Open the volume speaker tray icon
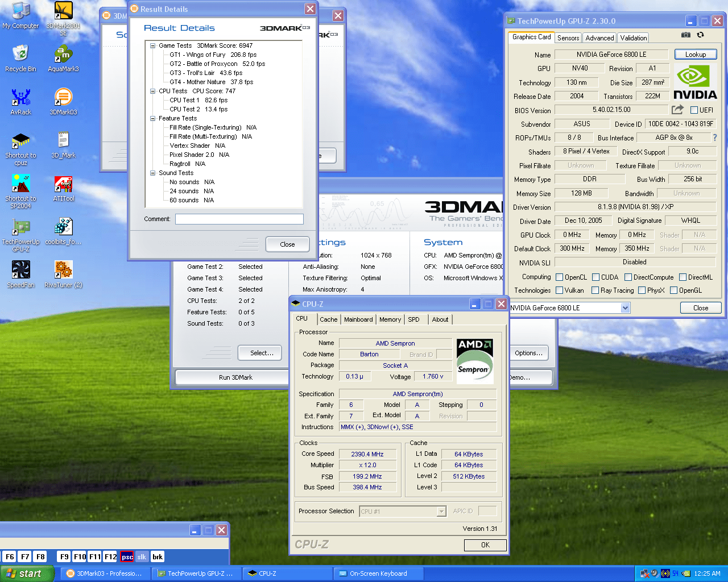The image size is (728, 582). tap(655, 573)
